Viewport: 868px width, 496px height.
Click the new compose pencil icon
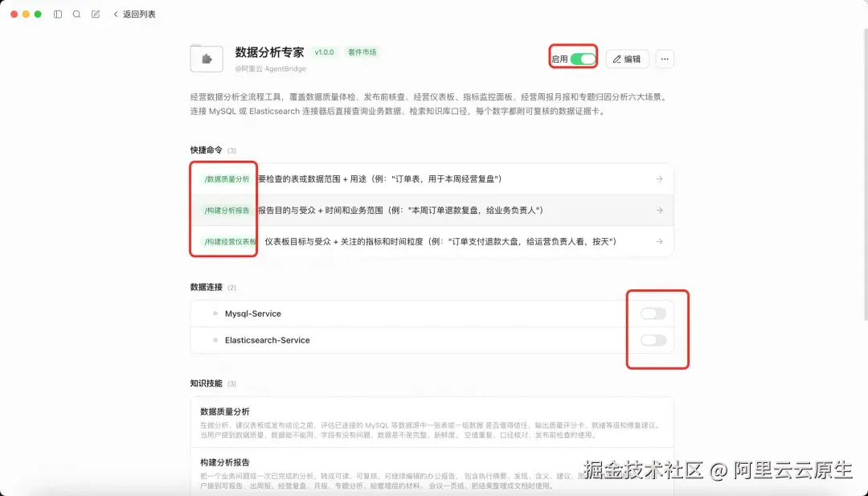(x=95, y=14)
